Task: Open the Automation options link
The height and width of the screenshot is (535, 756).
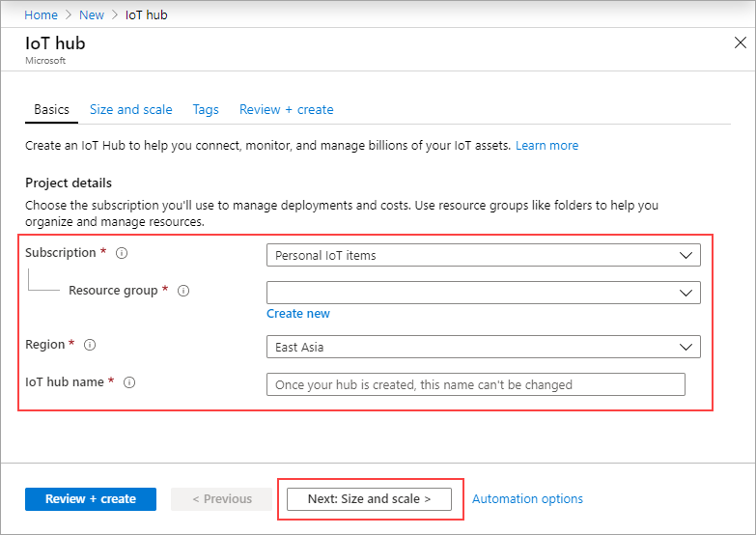Action: pos(527,499)
